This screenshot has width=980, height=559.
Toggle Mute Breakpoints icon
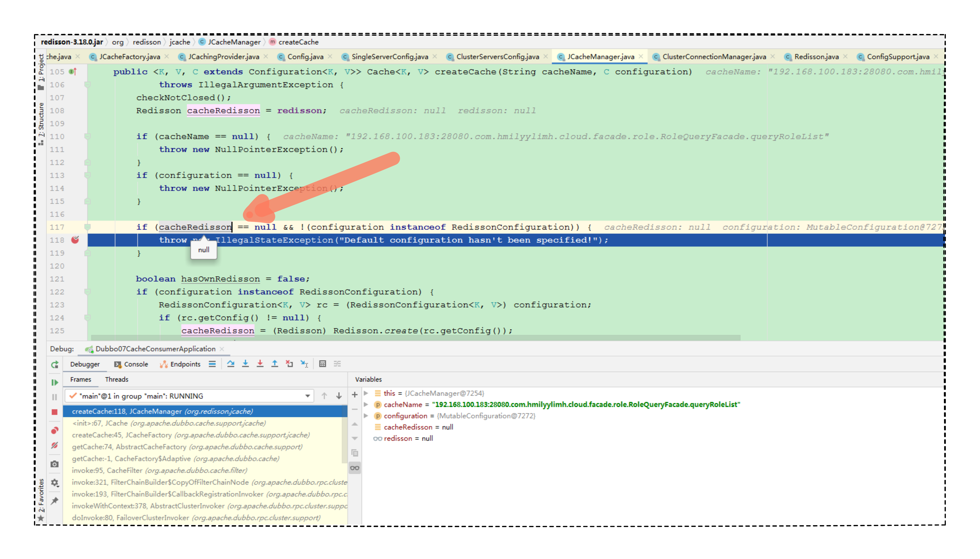point(54,445)
